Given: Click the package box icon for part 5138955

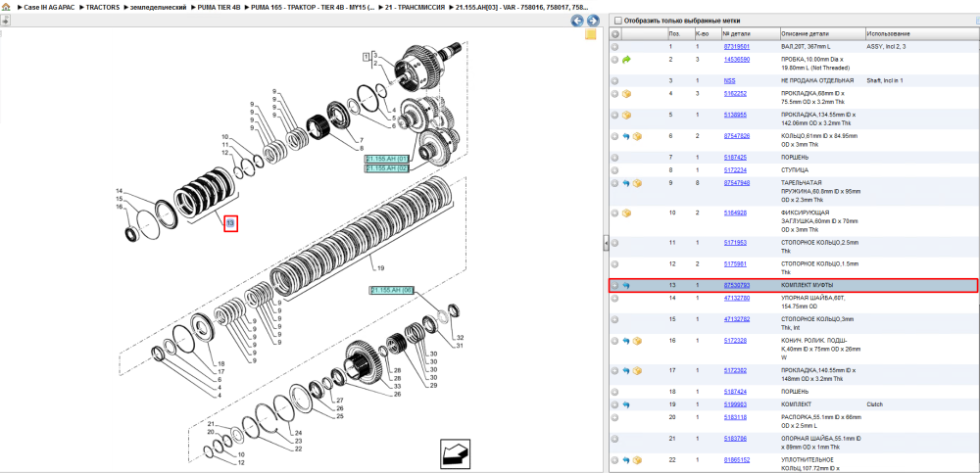Looking at the screenshot, I should [x=627, y=115].
